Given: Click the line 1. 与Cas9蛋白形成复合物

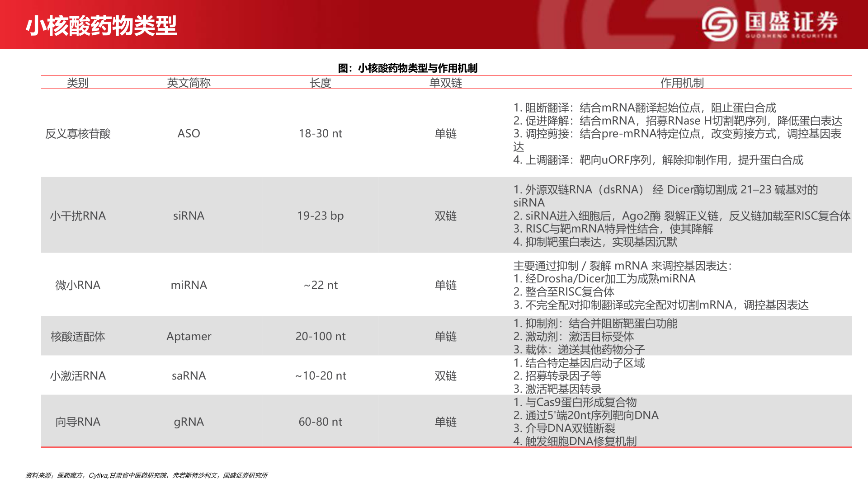Looking at the screenshot, I should point(575,402).
